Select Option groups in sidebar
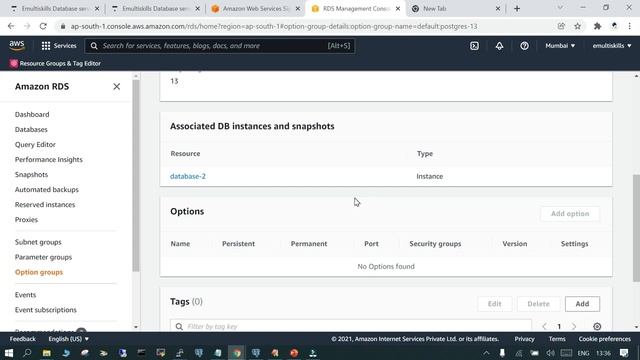The image size is (640, 360). (x=39, y=272)
